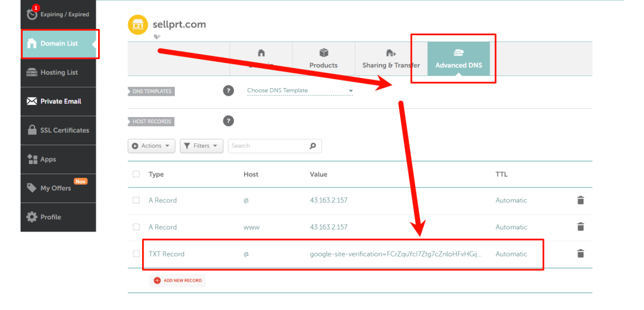Screen dimensions: 644x310
Task: Open the Choose DNS Template dropdown
Action: click(x=299, y=91)
